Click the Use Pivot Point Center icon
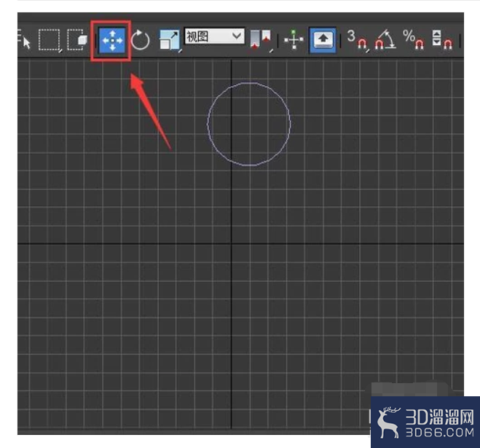The image size is (480, 448). pyautogui.click(x=261, y=40)
